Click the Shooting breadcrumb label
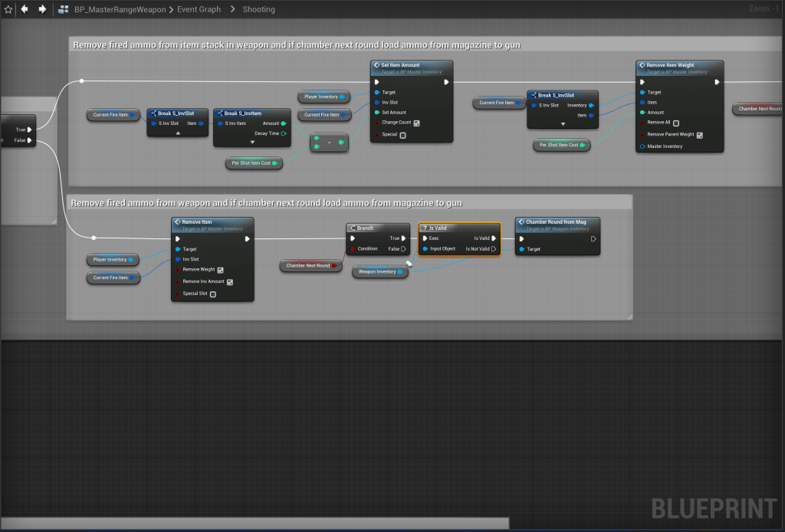The height and width of the screenshot is (532, 785). pyautogui.click(x=258, y=9)
